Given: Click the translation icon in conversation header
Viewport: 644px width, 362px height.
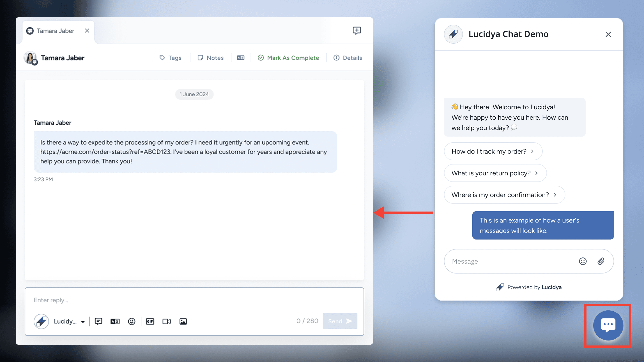Looking at the screenshot, I should coord(240,58).
